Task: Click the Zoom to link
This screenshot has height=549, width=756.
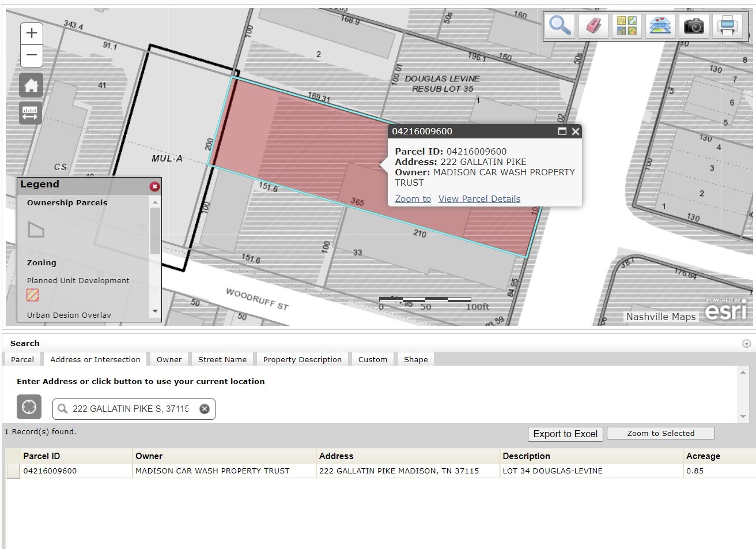Action: [x=413, y=199]
